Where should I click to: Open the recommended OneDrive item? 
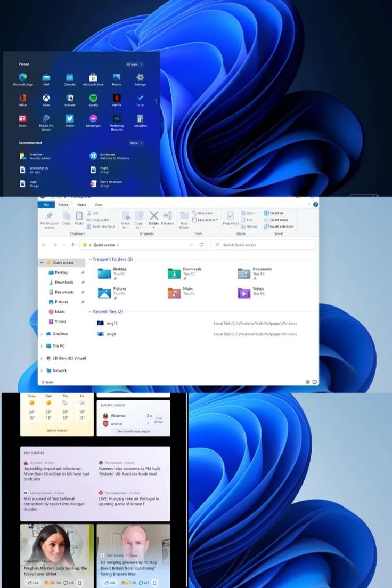pos(35,156)
